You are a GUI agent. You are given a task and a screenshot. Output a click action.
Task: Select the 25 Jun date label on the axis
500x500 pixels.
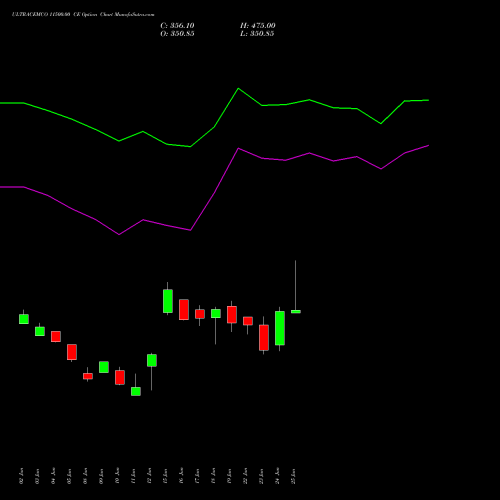[x=294, y=476]
